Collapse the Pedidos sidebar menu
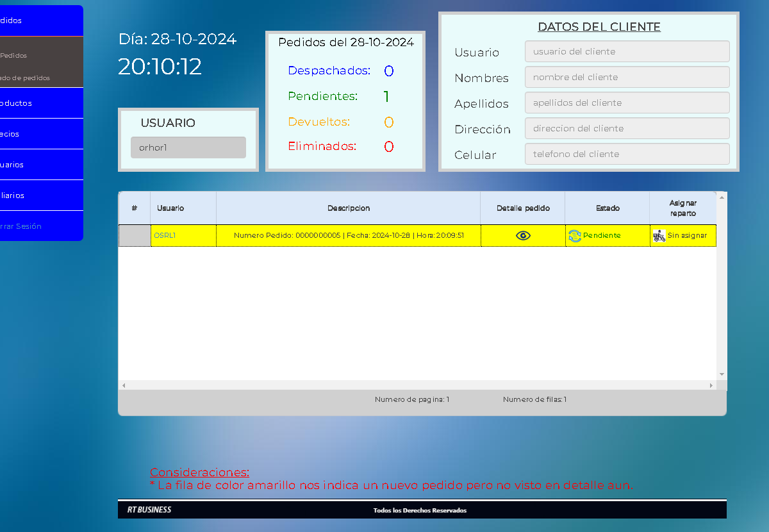Screen dimensions: 769x532 [x=26, y=21]
